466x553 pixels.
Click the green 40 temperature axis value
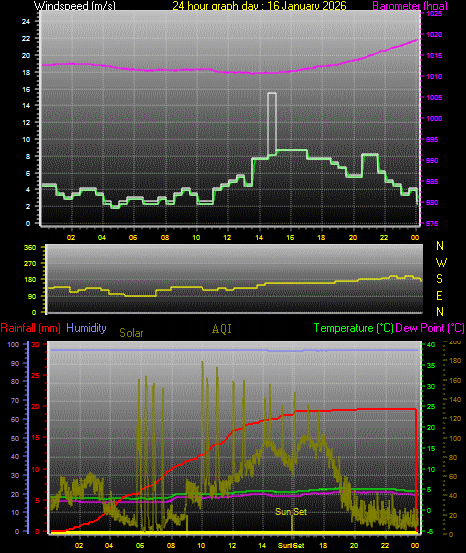tap(431, 345)
